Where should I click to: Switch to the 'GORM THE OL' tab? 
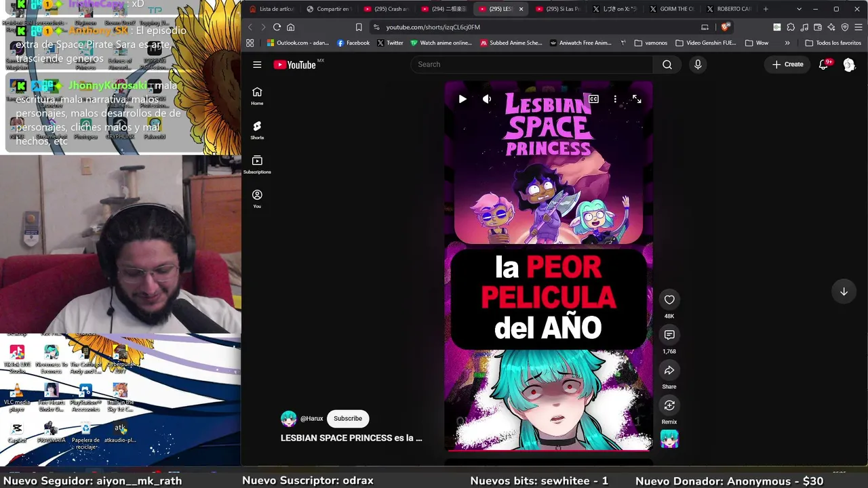coord(672,9)
